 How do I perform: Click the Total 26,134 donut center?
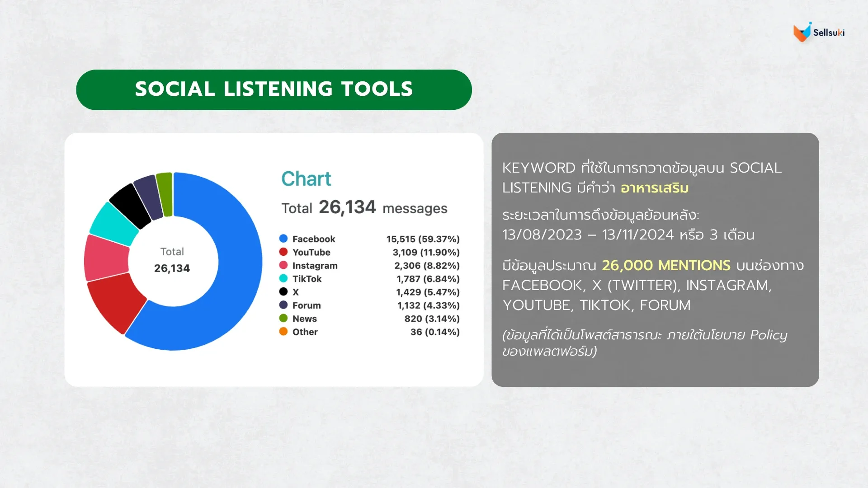[172, 261]
